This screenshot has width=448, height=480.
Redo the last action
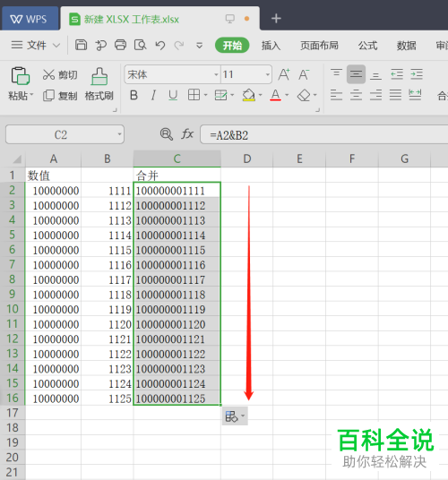(x=179, y=46)
